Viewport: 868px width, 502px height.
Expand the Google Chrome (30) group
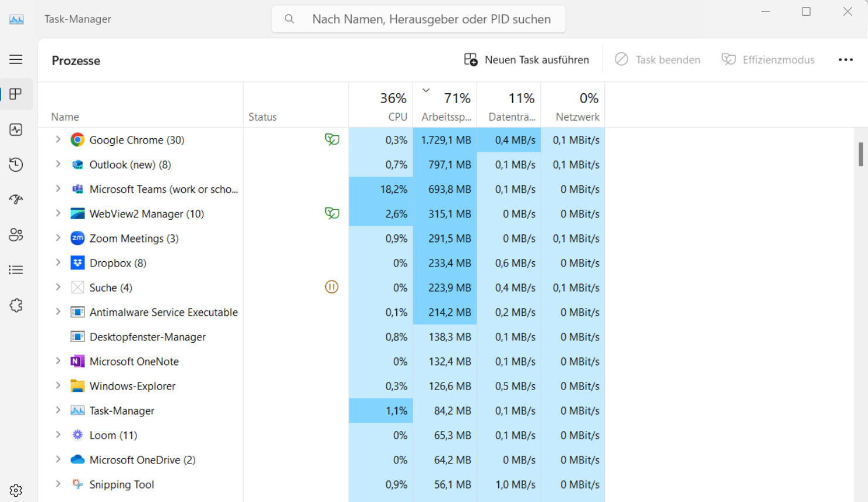click(x=58, y=139)
